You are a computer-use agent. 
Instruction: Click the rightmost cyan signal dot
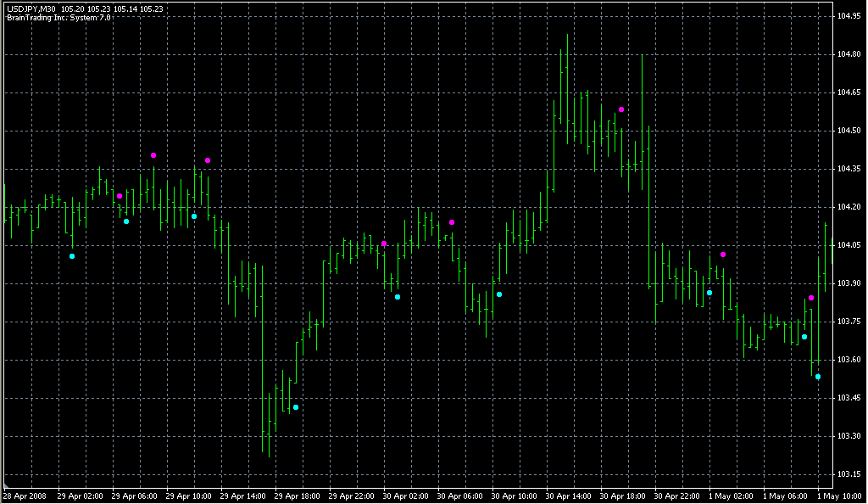818,377
